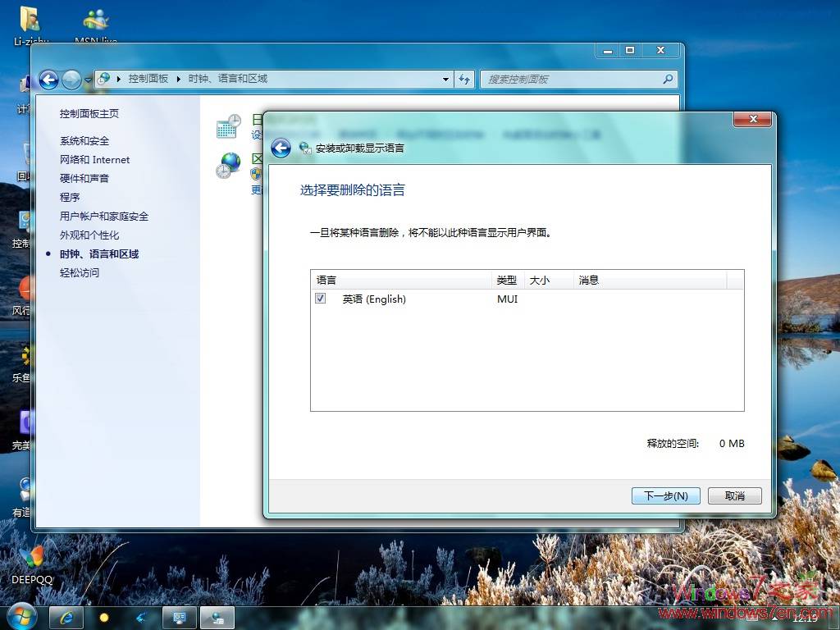
Task: Click 控制面板 in the address breadcrumb
Action: click(x=147, y=79)
